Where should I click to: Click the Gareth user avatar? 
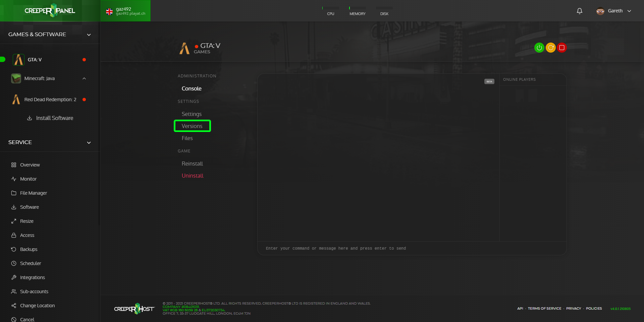point(600,11)
